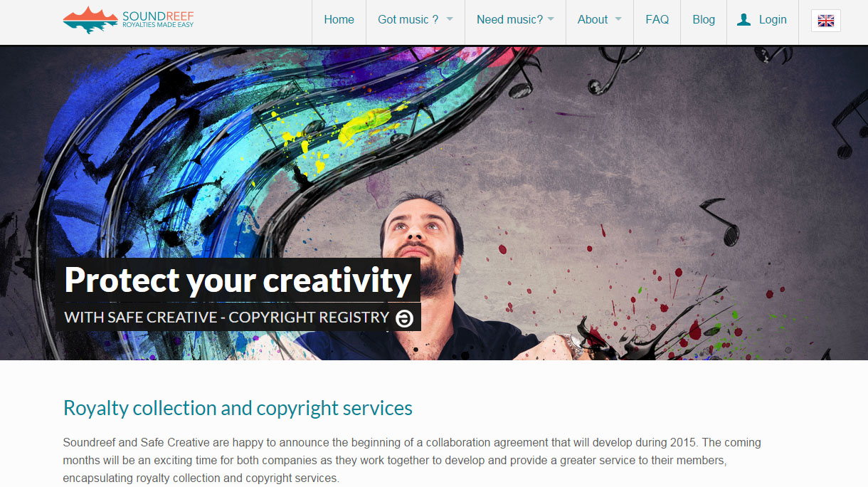Click the circular arrow icon after Copyright Registry

[x=405, y=318]
